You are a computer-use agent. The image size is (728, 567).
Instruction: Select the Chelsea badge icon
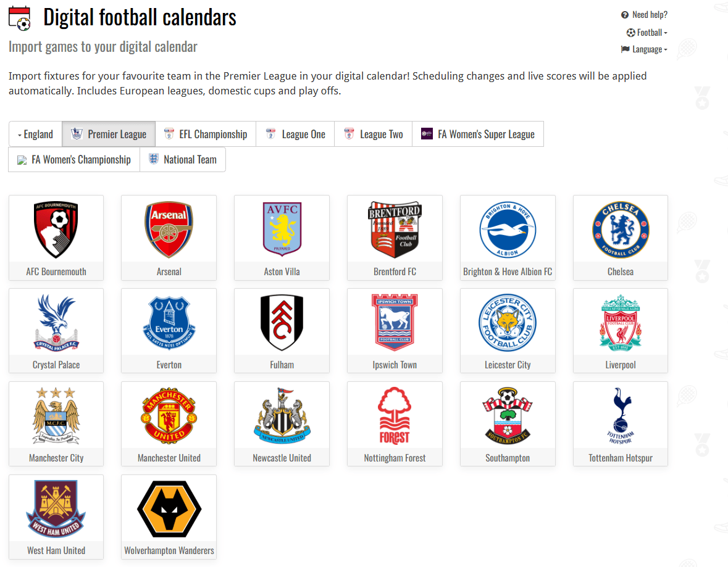point(621,230)
